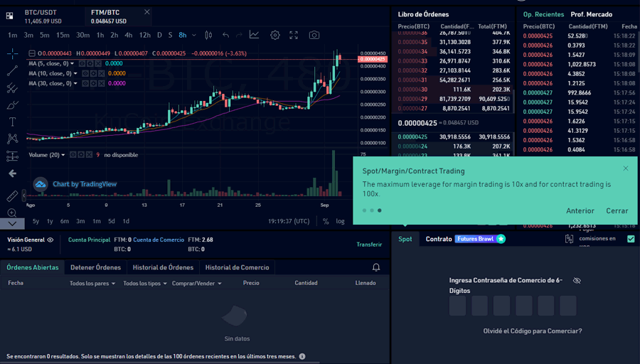640x364 pixels.
Task: Select the prediction and measurement tool
Action: tap(12, 156)
